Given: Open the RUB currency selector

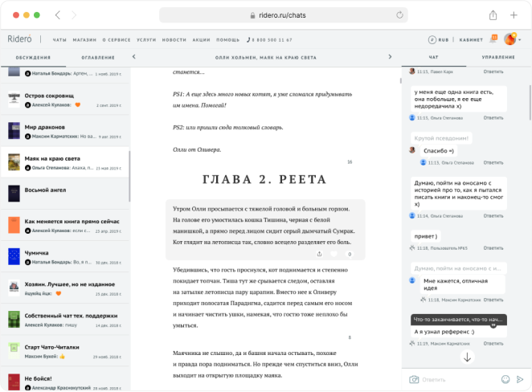Looking at the screenshot, I should click(438, 39).
